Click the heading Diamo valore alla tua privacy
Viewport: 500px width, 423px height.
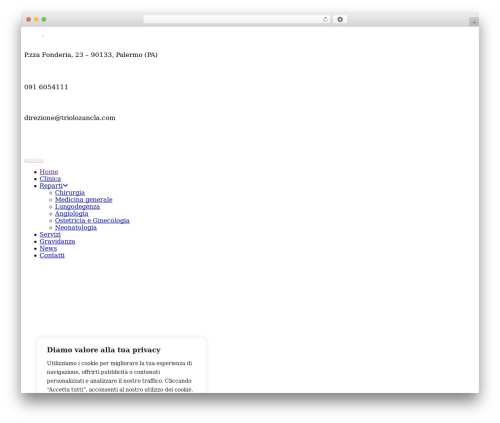[x=104, y=350]
